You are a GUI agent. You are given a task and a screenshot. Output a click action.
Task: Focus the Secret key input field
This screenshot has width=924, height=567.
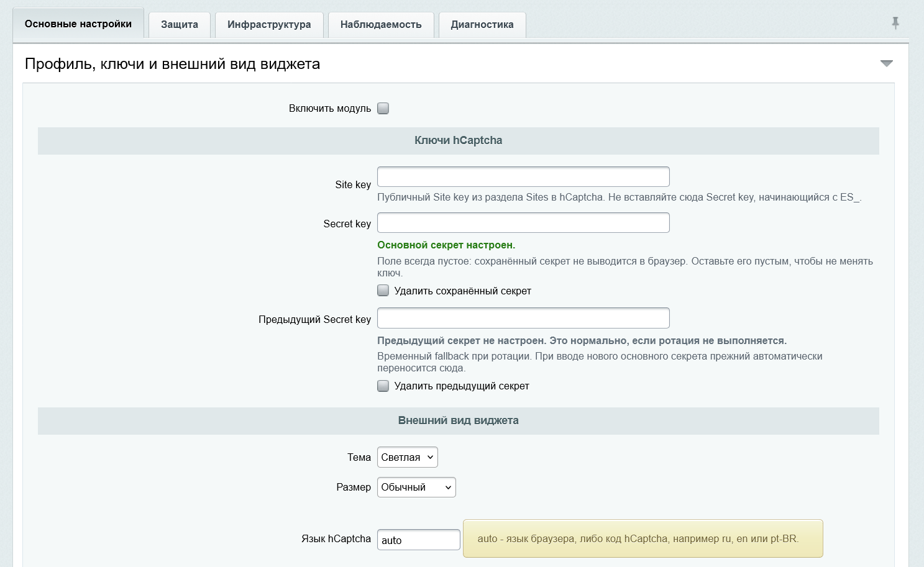click(x=523, y=223)
